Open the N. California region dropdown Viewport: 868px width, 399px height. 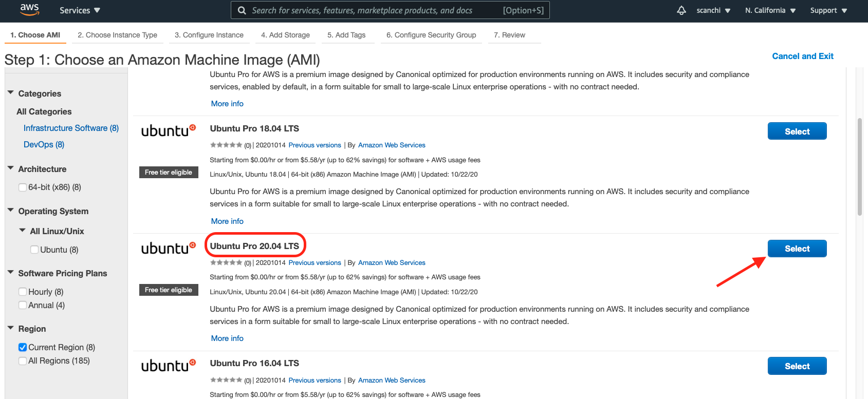770,10
